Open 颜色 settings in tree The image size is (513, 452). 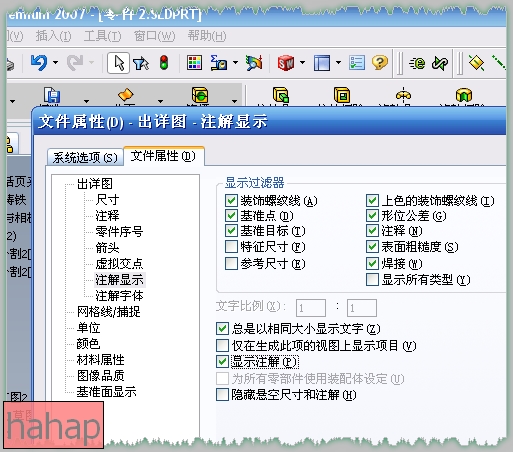pyautogui.click(x=88, y=344)
